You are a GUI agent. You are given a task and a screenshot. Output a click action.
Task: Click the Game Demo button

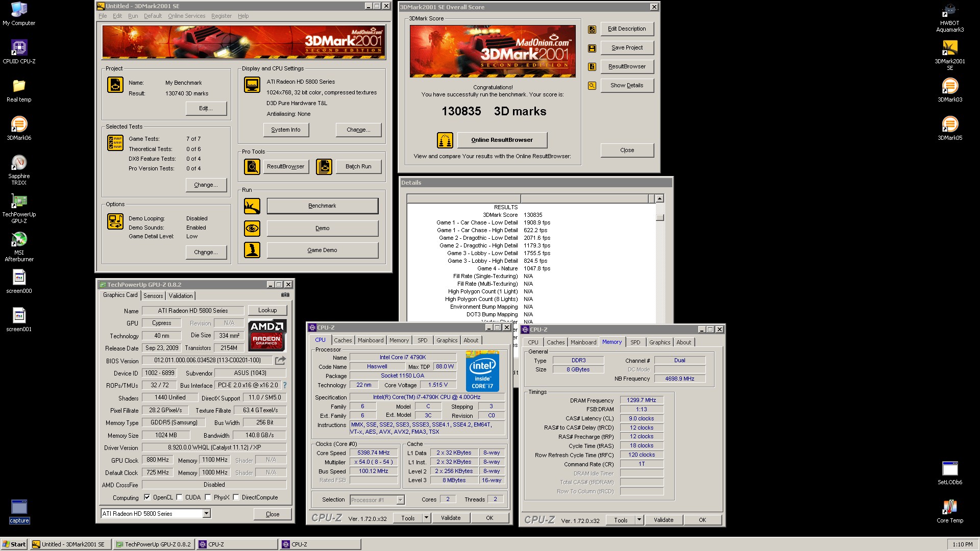coord(322,250)
